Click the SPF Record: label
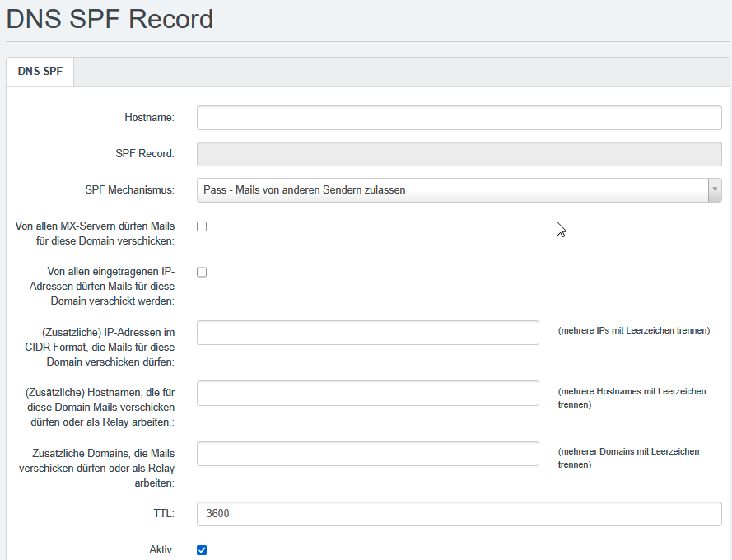This screenshot has height=560, width=732. click(x=145, y=154)
